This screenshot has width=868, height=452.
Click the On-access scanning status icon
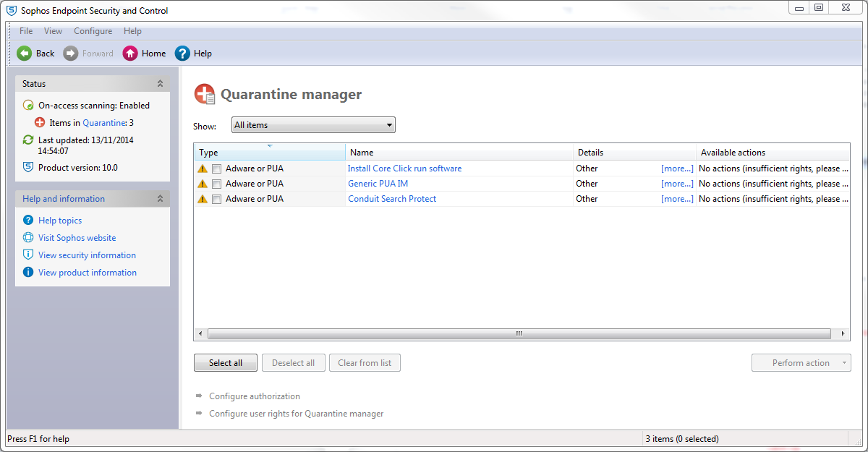(x=28, y=105)
